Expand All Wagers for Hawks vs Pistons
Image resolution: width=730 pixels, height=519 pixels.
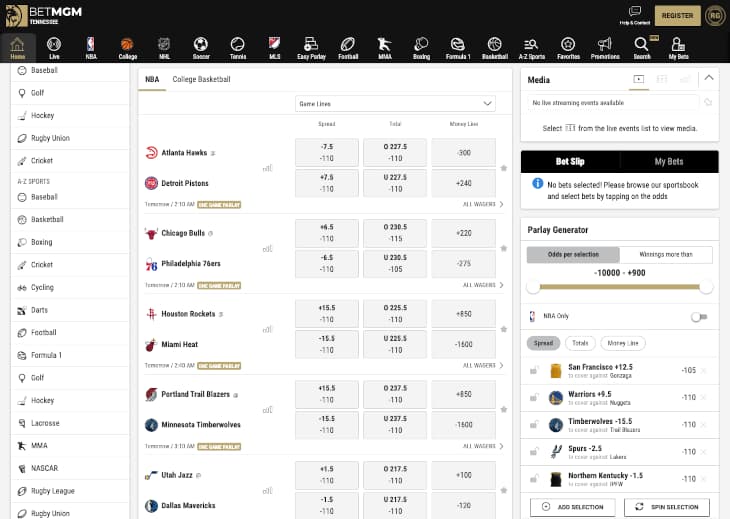pyautogui.click(x=483, y=204)
